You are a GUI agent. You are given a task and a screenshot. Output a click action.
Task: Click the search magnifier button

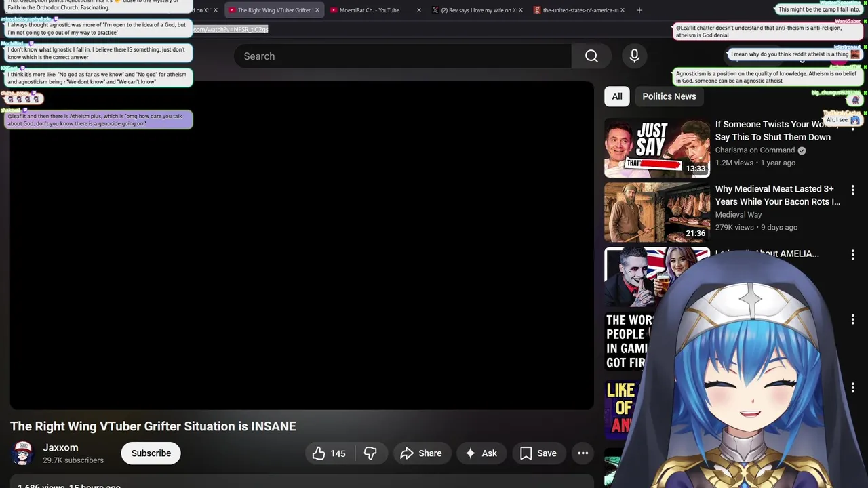[591, 56]
